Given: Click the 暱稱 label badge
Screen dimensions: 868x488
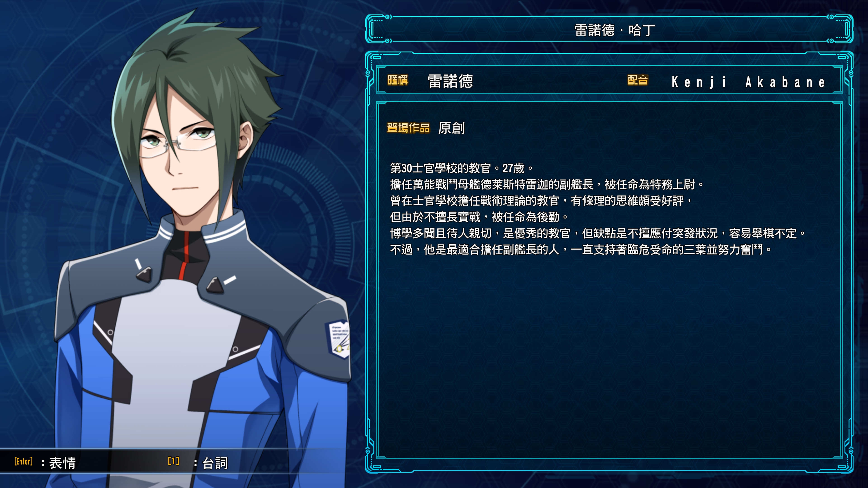Looking at the screenshot, I should click(398, 80).
